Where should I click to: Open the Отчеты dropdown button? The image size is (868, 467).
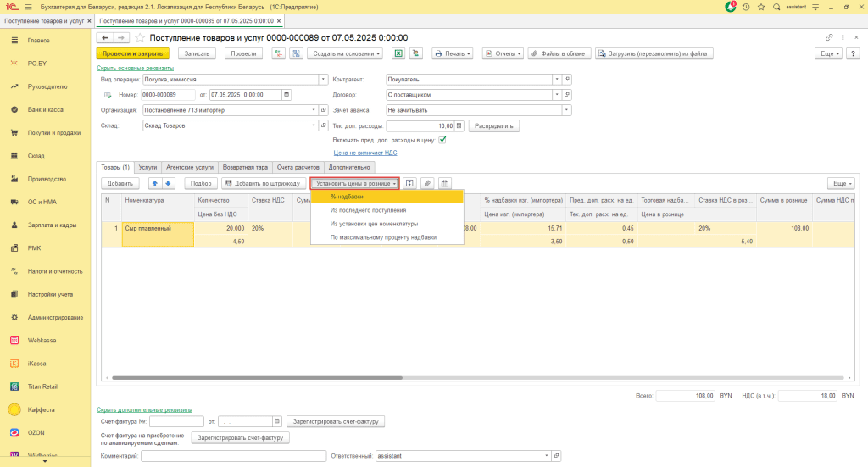point(504,53)
